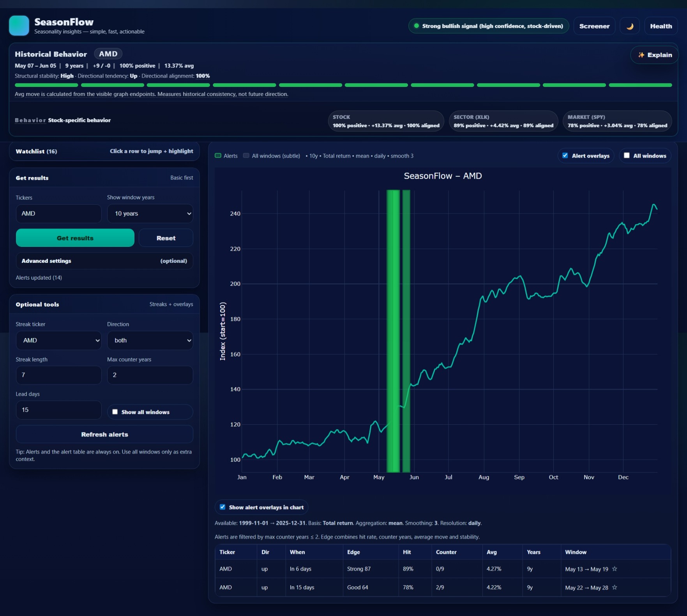The image size is (687, 616).
Task: Enable the All windows checkbox in chart header
Action: (627, 155)
